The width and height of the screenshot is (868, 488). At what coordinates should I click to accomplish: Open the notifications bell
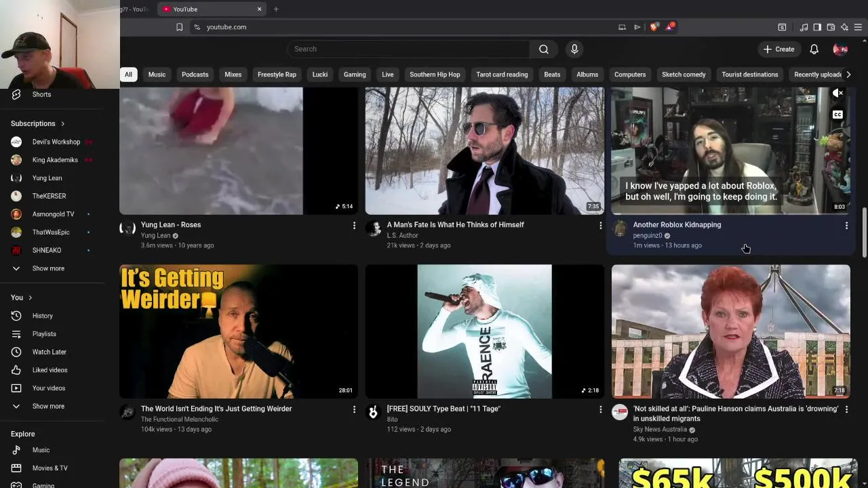[x=814, y=49]
